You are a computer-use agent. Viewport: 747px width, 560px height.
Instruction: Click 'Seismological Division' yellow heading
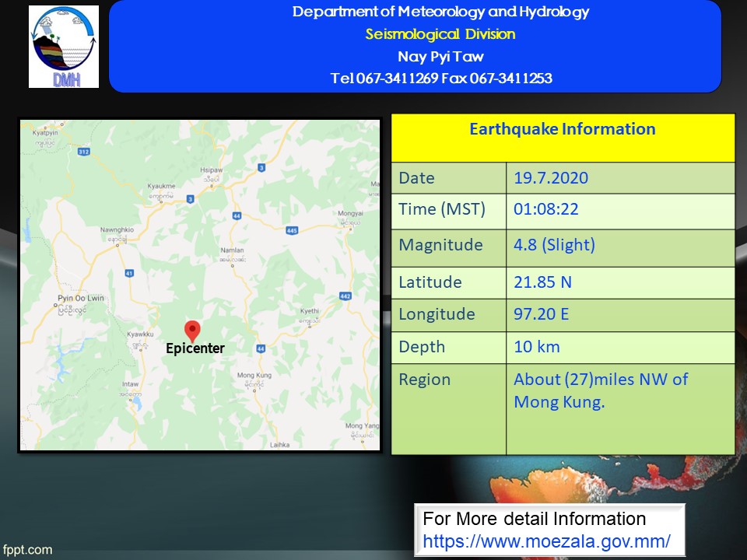tap(440, 34)
